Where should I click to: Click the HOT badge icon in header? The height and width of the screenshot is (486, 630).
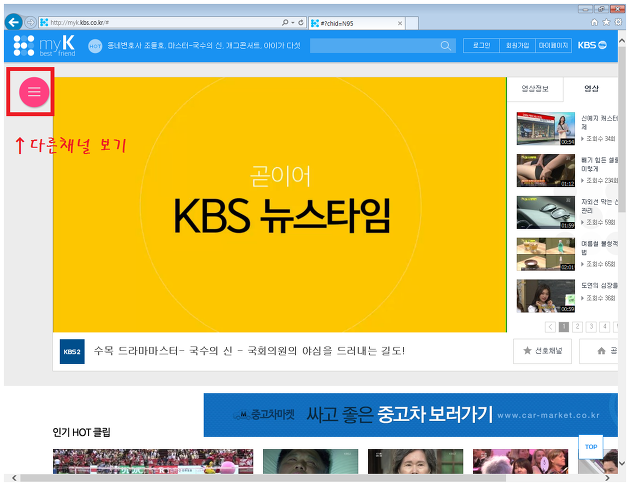click(x=95, y=46)
